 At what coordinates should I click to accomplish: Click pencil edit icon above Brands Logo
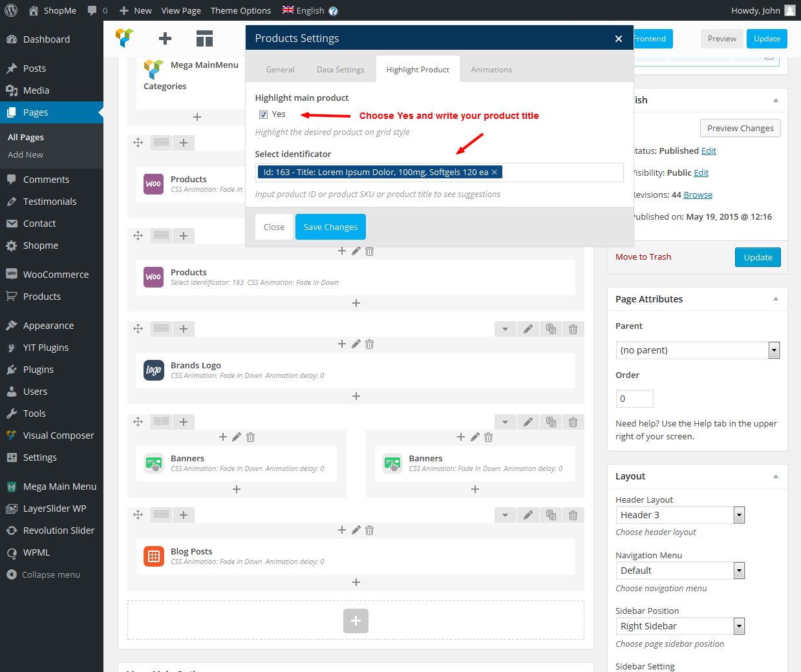pyautogui.click(x=356, y=344)
